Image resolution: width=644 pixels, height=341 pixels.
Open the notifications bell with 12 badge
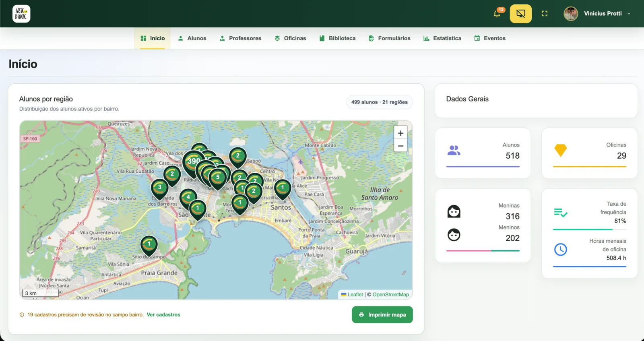497,14
